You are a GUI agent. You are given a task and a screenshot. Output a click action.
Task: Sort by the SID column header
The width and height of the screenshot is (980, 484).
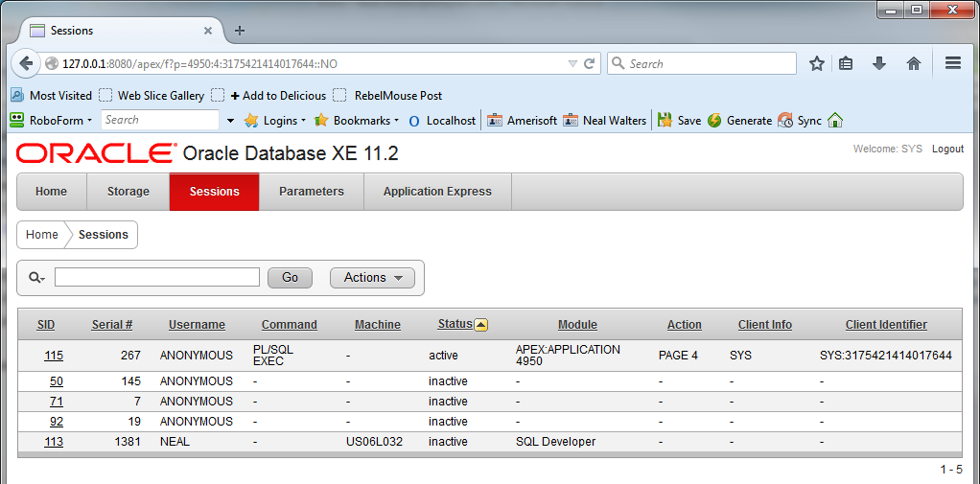[x=46, y=325]
